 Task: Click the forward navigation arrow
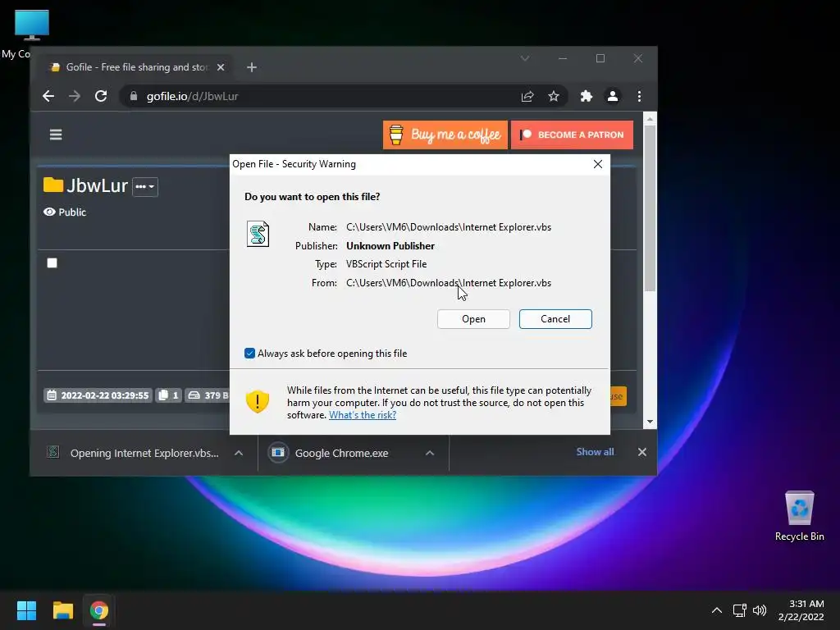click(x=75, y=97)
